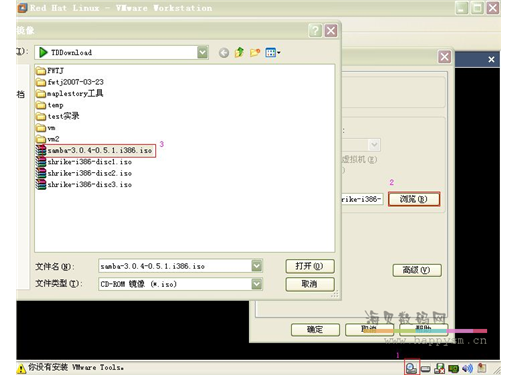Select the vm folder
Screen dimensions: 516x375
pyautogui.click(x=46, y=128)
